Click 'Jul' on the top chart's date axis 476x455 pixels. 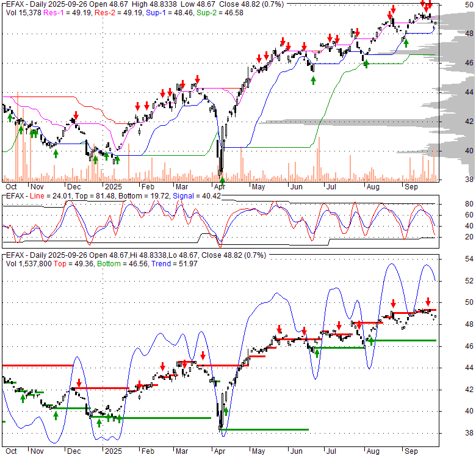point(331,187)
